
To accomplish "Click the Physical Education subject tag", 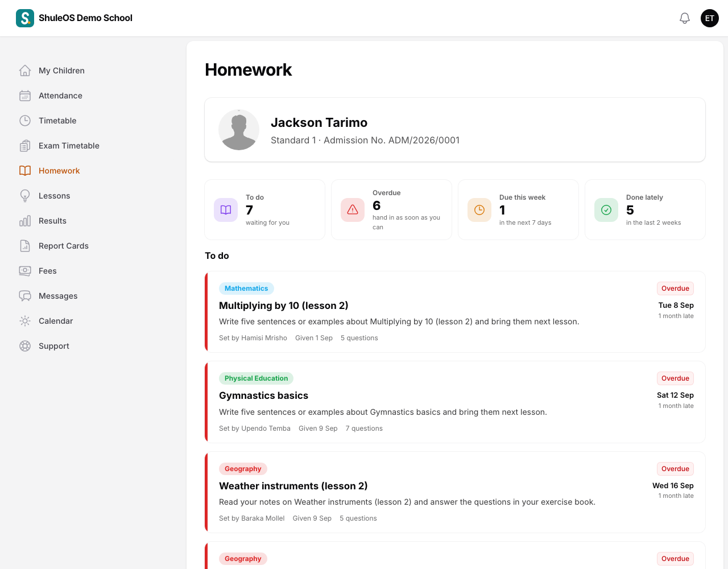I will click(x=256, y=378).
